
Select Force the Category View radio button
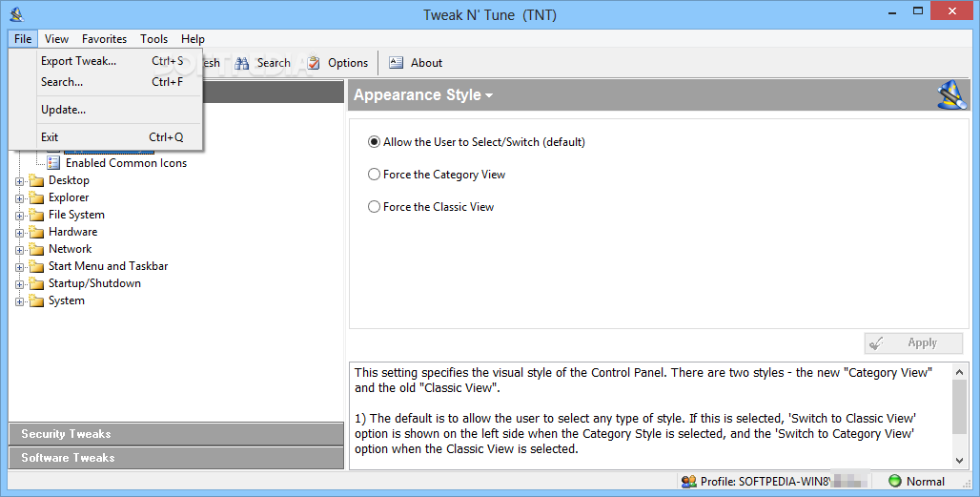(374, 175)
